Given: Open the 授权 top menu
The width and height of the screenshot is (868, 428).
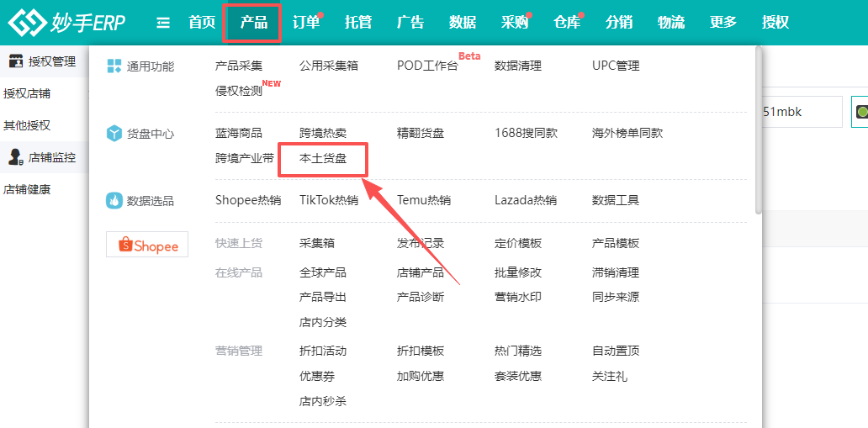Looking at the screenshot, I should [775, 23].
